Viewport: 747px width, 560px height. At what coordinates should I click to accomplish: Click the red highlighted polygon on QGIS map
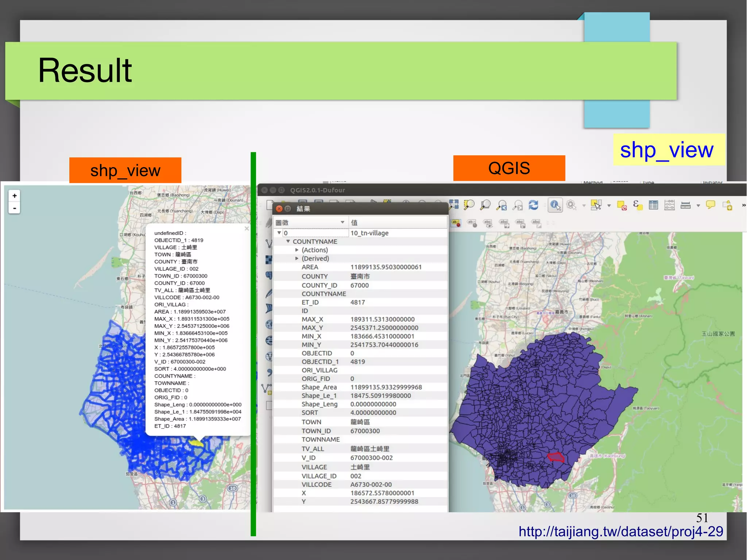pos(556,457)
